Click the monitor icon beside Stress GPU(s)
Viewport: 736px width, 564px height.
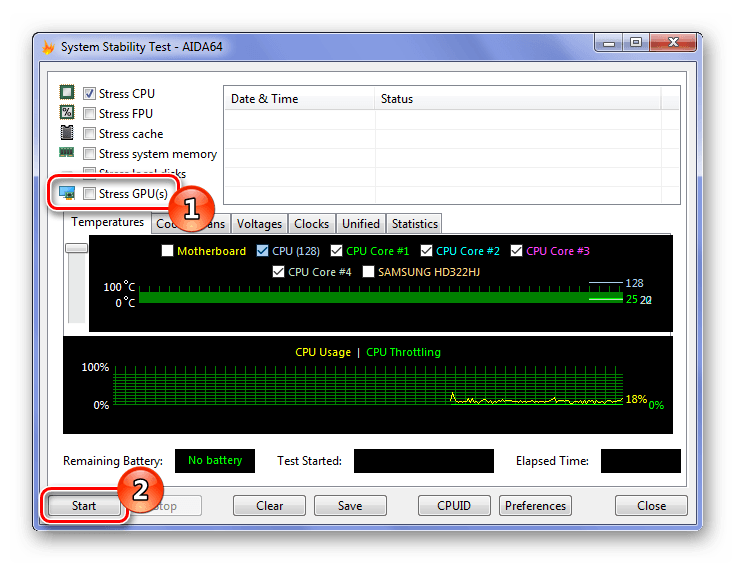pyautogui.click(x=67, y=192)
